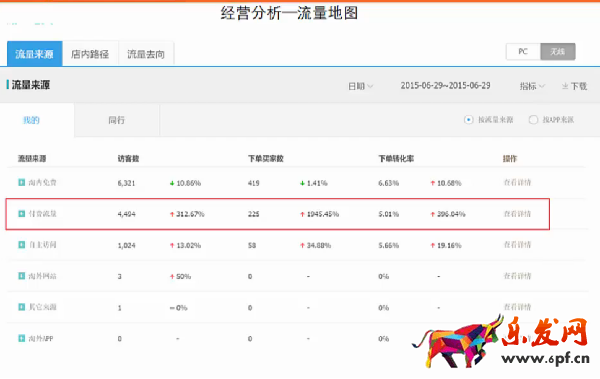Select the 按APP来源 radio button
Image resolution: width=600 pixels, height=379 pixels.
pyautogui.click(x=533, y=120)
